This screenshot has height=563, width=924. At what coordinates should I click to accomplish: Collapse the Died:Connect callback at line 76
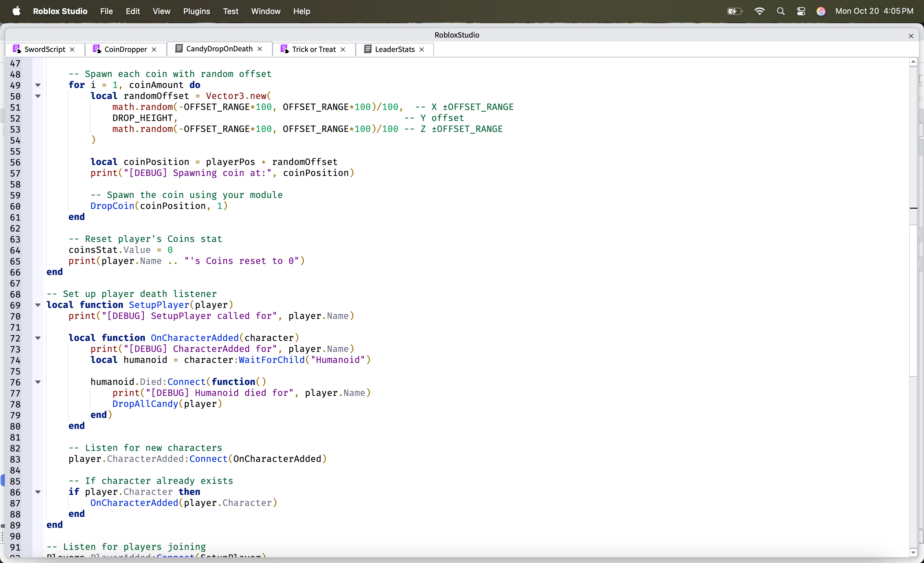38,382
